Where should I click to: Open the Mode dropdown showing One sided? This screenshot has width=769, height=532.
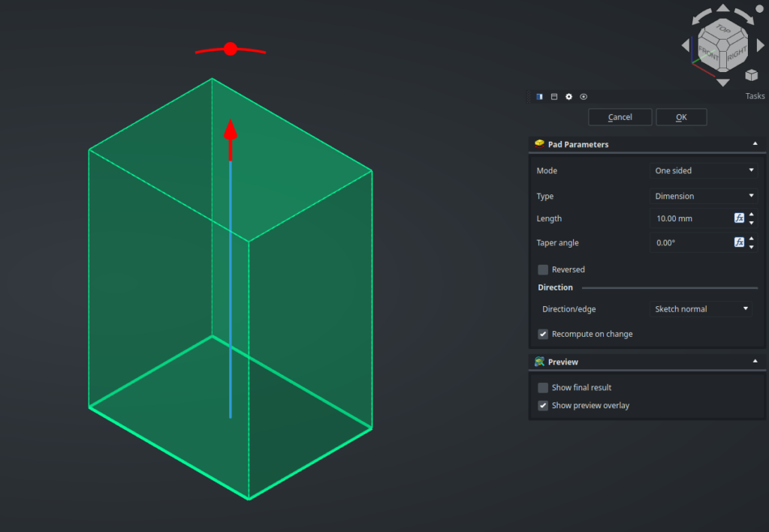click(x=704, y=171)
